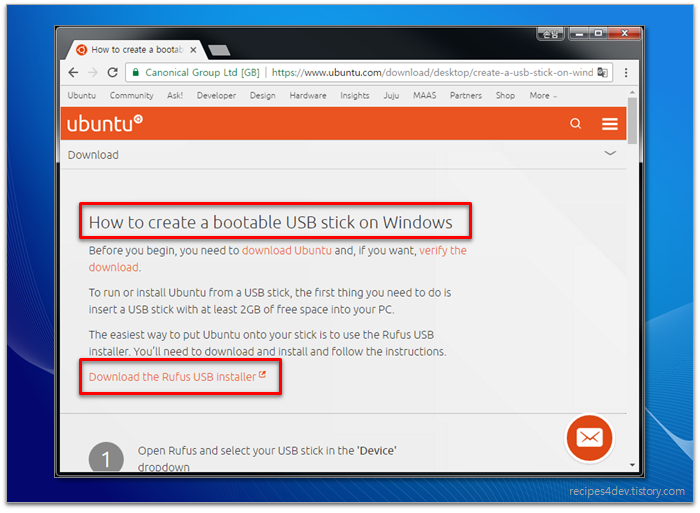Click the translate page icon in address bar

[x=602, y=72]
